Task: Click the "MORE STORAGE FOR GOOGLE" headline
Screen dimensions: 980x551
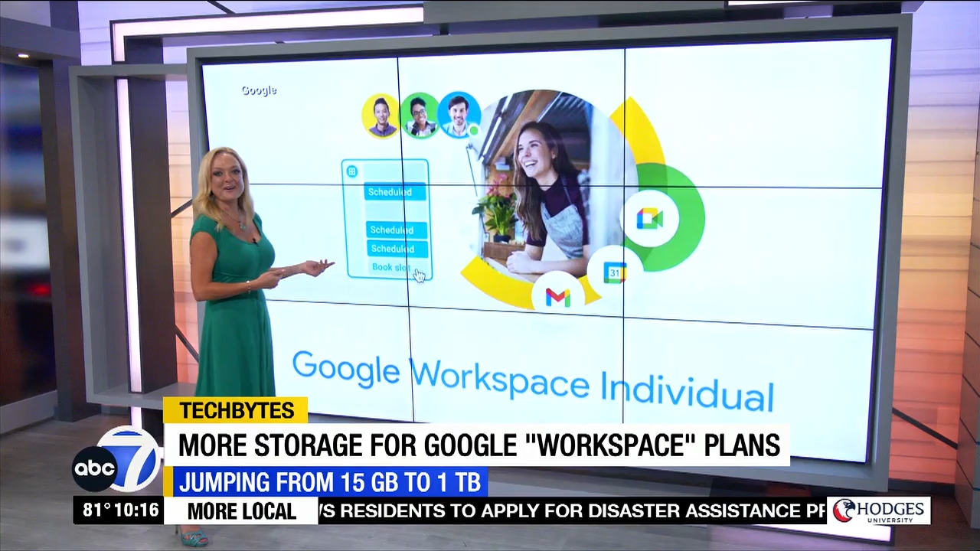Action: (479, 445)
